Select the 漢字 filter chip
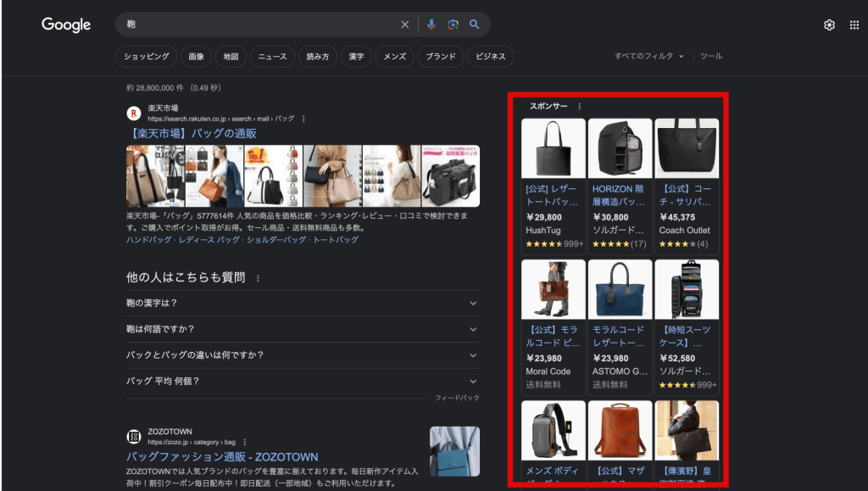Image resolution: width=868 pixels, height=491 pixels. 357,57
